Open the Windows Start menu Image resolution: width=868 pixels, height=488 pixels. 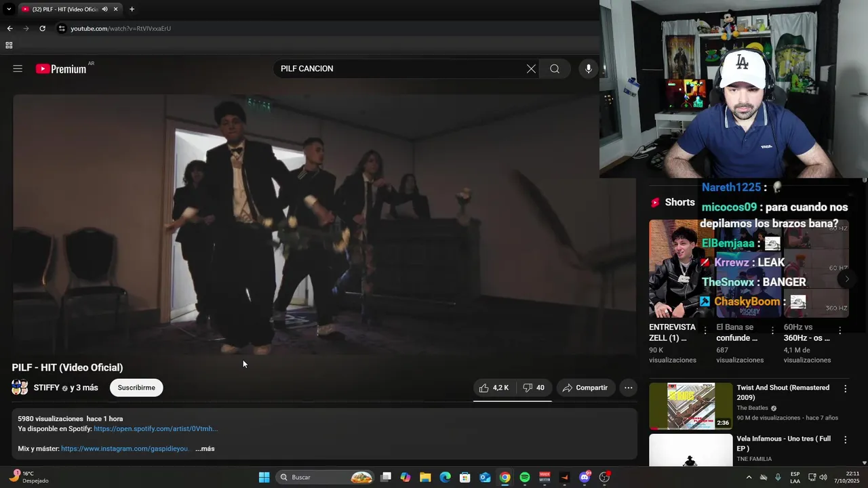coord(264,477)
